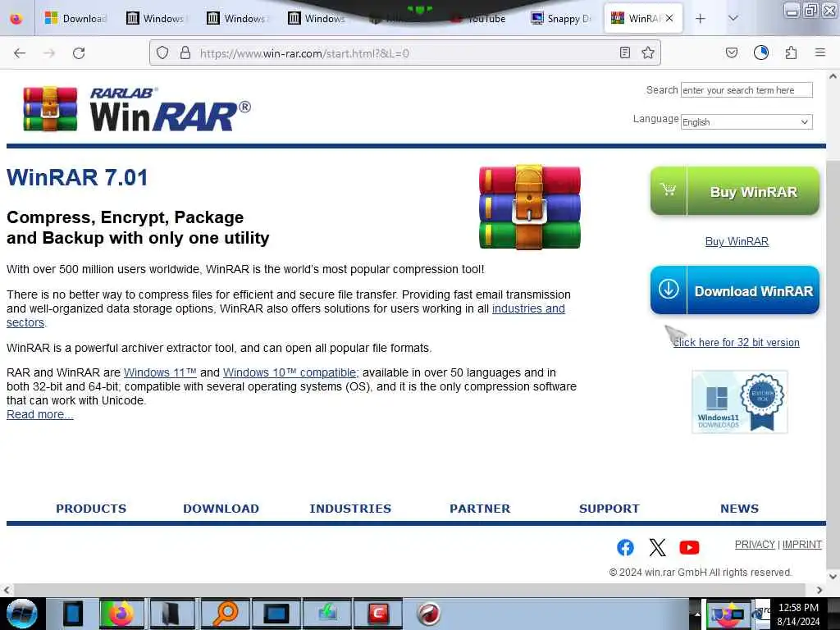The width and height of the screenshot is (840, 630).
Task: Open a new browser tab
Action: click(x=701, y=19)
